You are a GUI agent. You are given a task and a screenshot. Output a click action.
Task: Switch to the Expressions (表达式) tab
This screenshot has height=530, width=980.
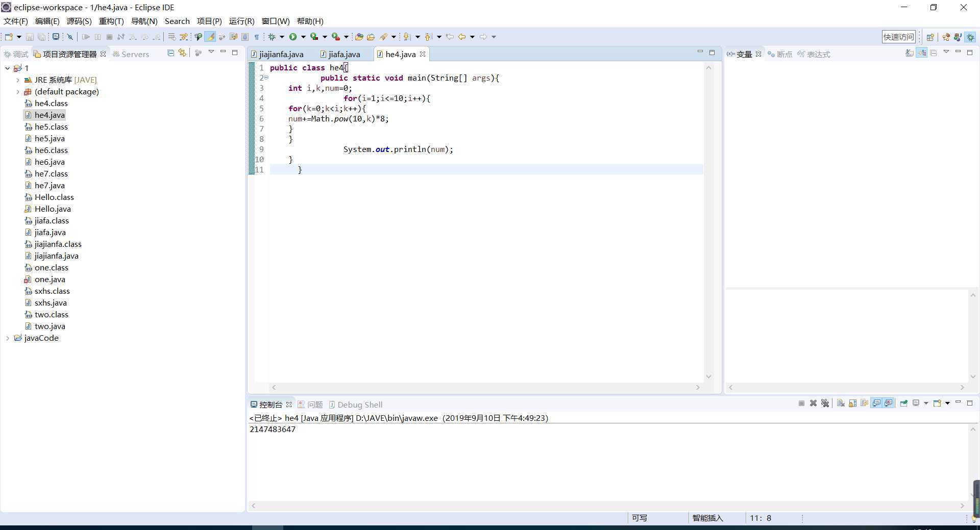tap(814, 54)
